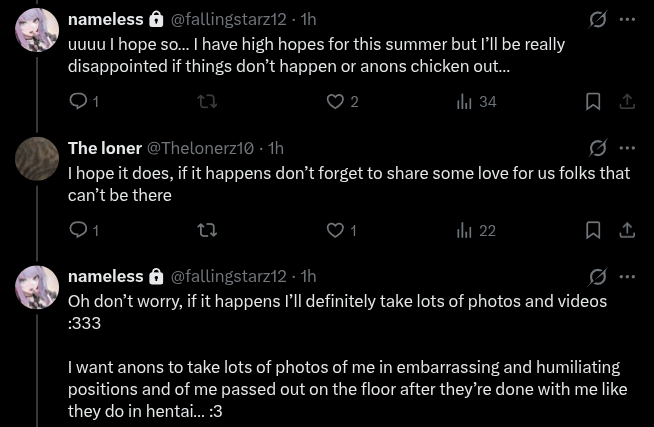Open more options on The loner's tweet
This screenshot has height=427, width=654.
[627, 148]
